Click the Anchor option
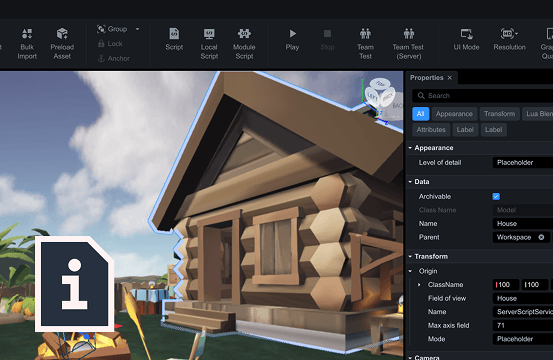 tap(114, 59)
